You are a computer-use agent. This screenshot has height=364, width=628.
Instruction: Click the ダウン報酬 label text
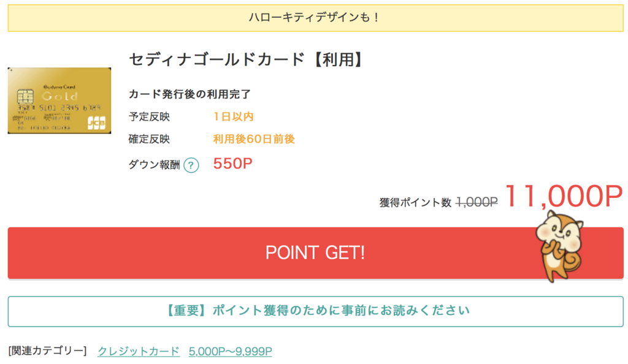click(154, 164)
